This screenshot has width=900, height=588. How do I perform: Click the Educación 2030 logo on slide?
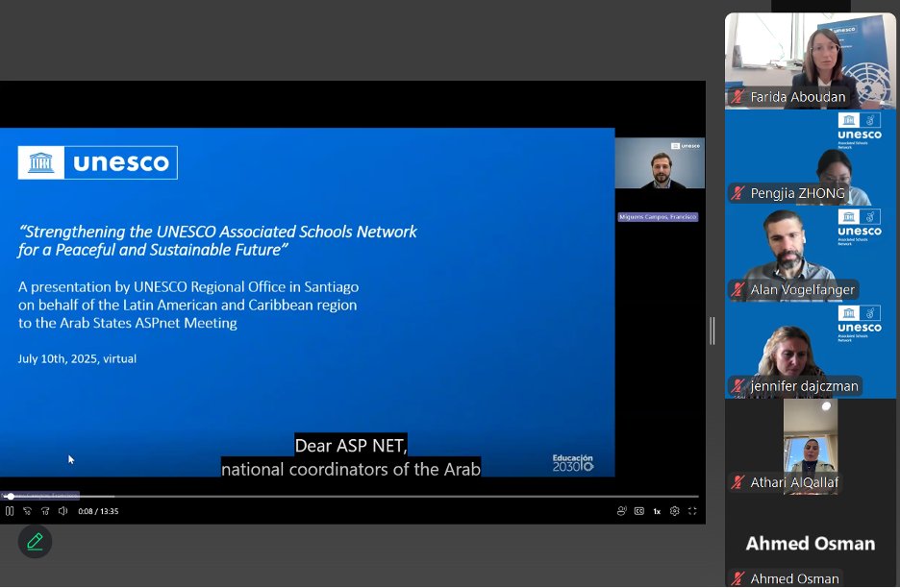coord(573,463)
